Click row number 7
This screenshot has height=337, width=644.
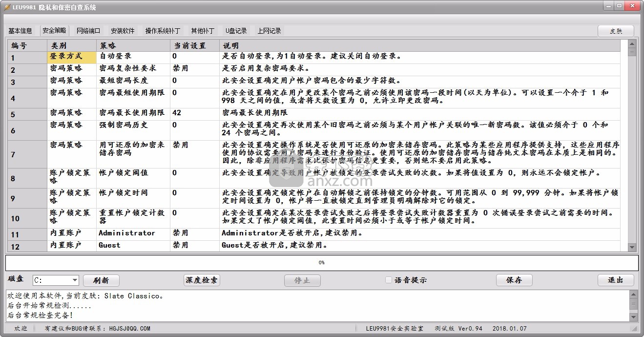pos(27,154)
